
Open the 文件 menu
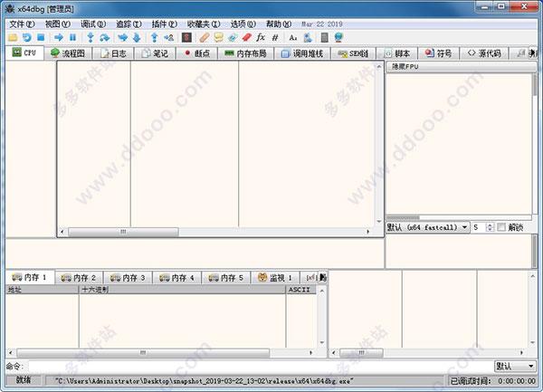click(x=22, y=24)
